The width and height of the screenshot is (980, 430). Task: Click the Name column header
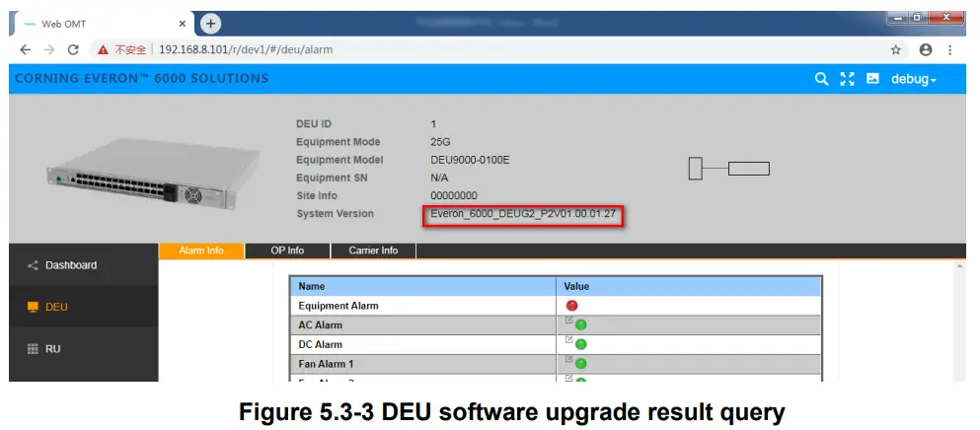(x=423, y=286)
